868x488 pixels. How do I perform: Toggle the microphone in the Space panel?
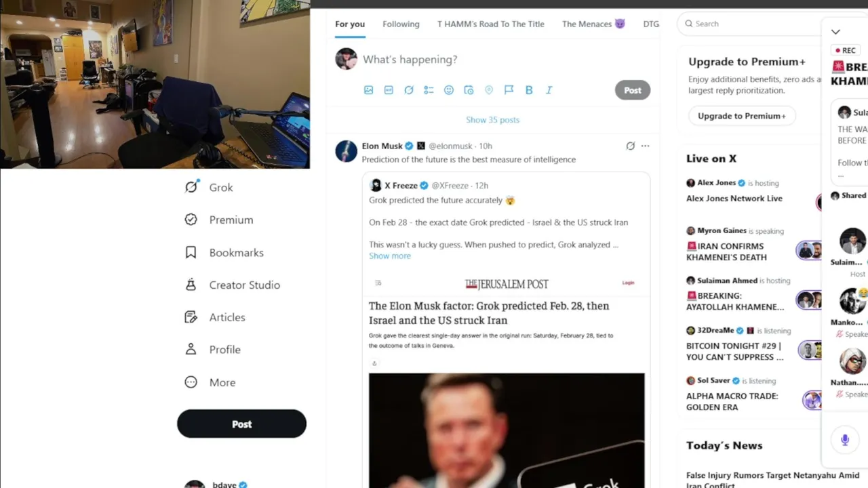tap(844, 440)
